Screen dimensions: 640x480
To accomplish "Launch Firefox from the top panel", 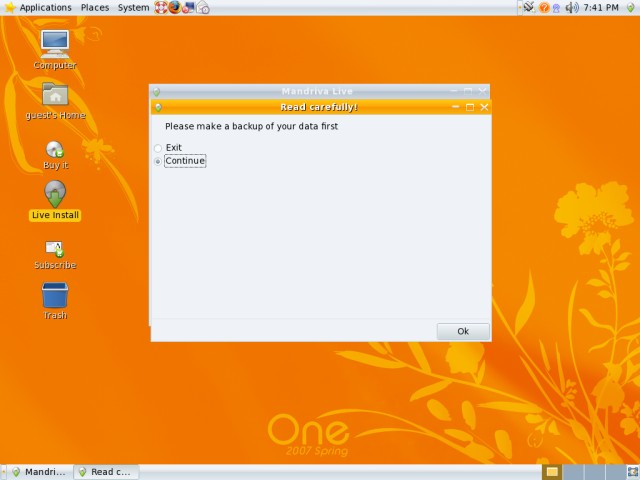I will pyautogui.click(x=175, y=7).
